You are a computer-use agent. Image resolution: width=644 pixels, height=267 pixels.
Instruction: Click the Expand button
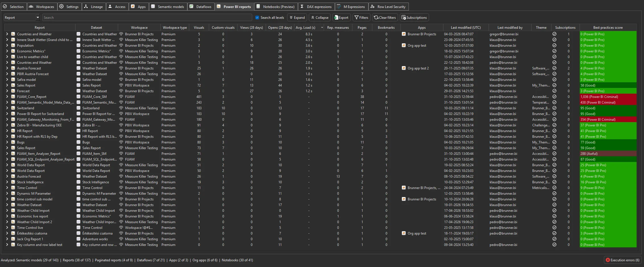(x=297, y=18)
